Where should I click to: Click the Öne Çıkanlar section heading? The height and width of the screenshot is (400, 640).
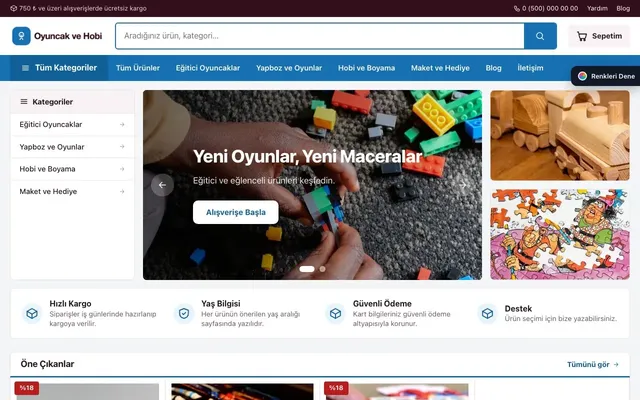pyautogui.click(x=47, y=364)
